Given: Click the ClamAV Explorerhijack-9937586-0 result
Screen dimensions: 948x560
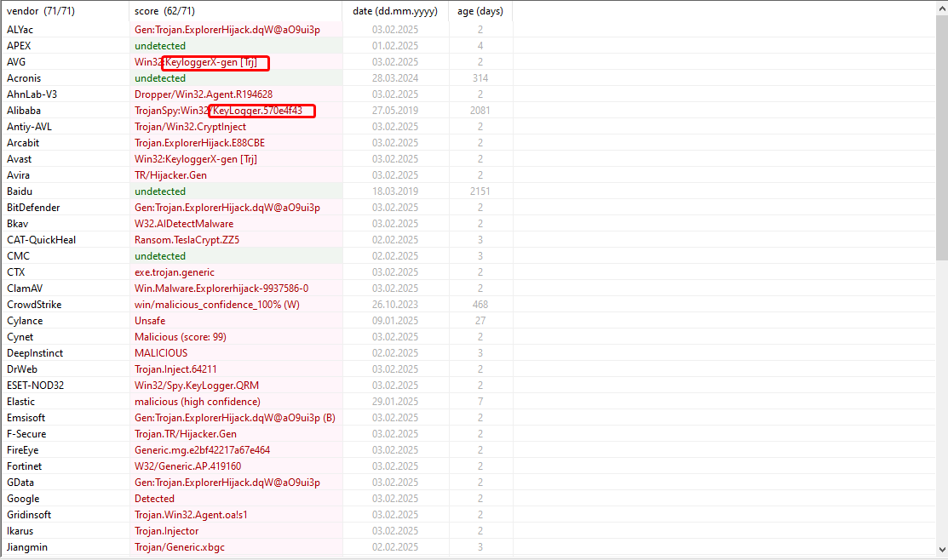Looking at the screenshot, I should coord(221,289).
